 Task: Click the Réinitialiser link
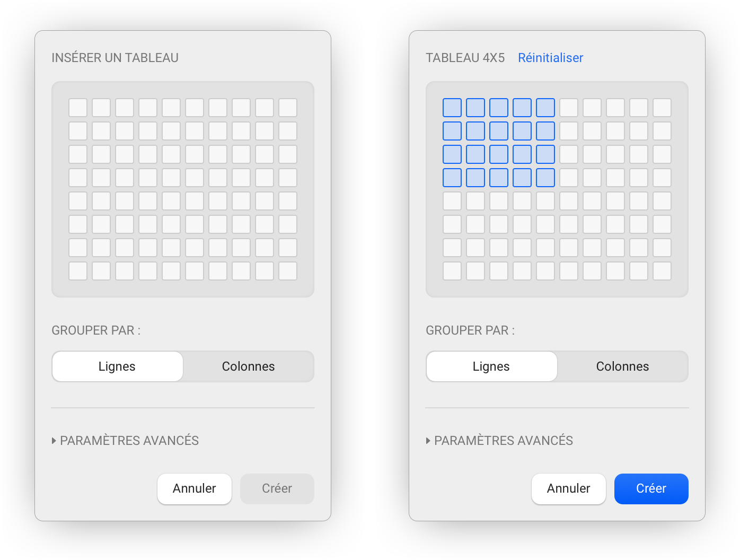coord(550,58)
